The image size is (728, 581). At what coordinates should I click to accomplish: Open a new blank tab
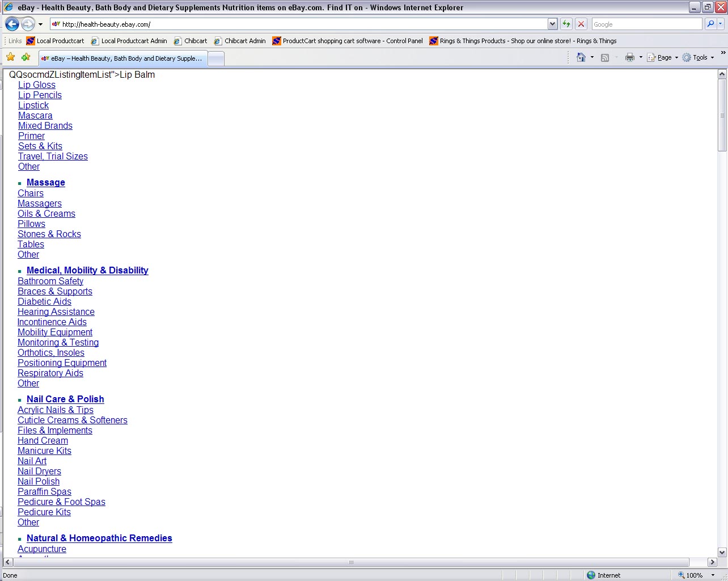click(216, 58)
